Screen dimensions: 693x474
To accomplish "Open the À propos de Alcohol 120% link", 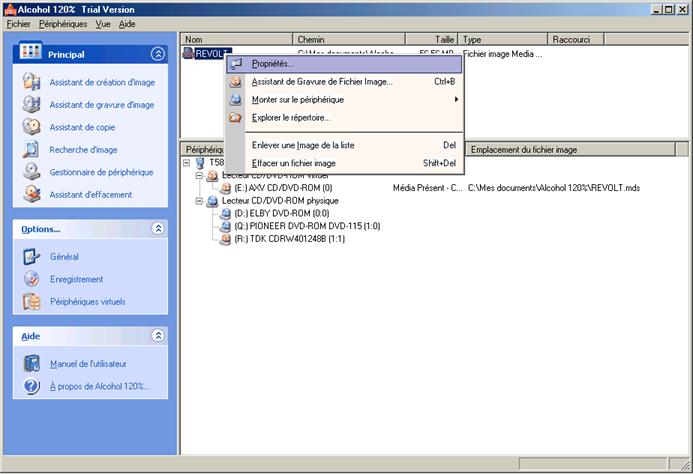I will click(99, 386).
